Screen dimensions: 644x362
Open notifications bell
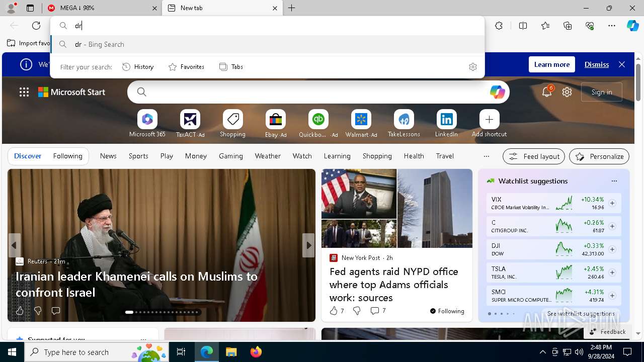[x=547, y=92]
